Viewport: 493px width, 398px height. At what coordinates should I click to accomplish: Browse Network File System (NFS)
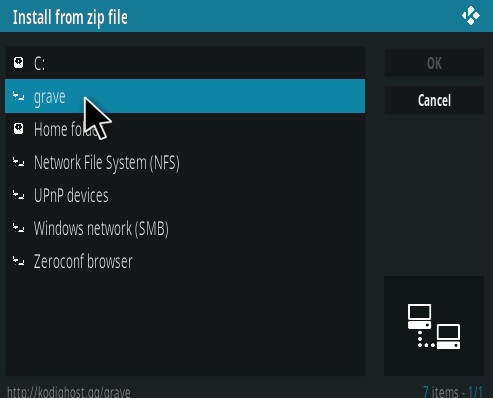[x=185, y=162]
